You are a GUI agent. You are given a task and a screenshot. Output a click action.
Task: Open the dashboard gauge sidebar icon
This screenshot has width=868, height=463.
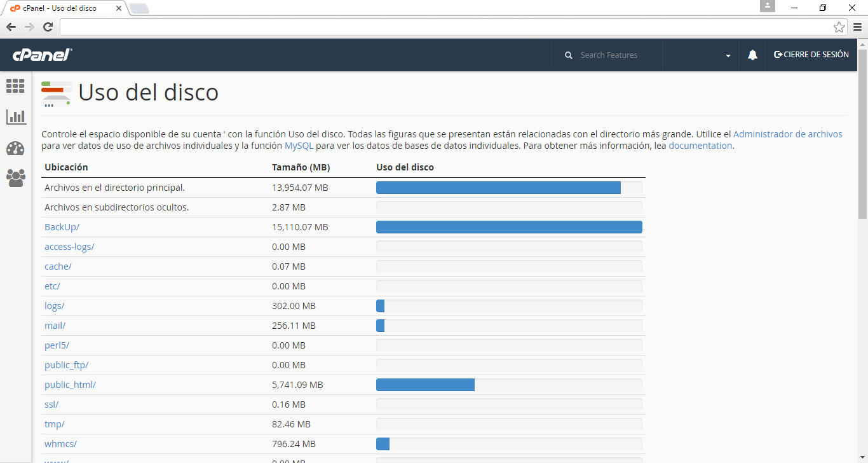point(15,148)
